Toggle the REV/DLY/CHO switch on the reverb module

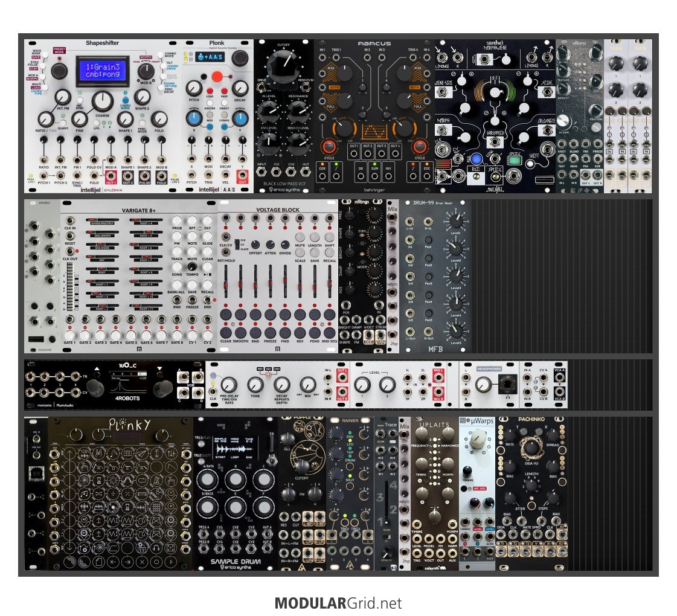(x=269, y=375)
